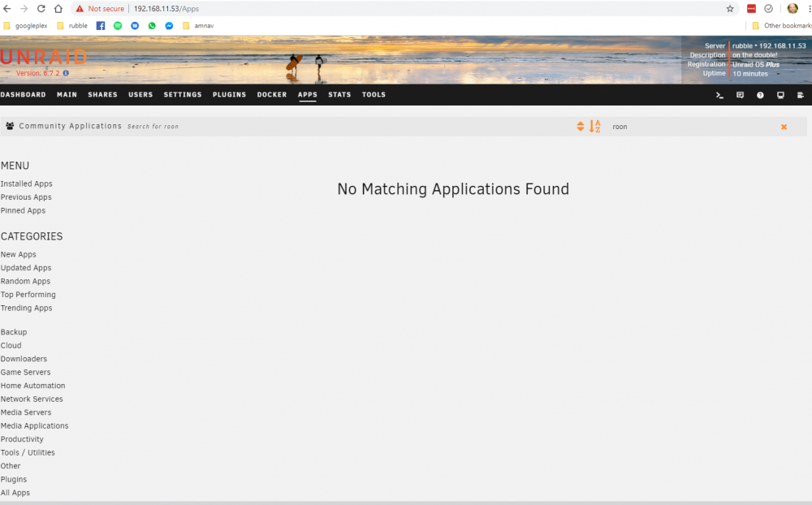This screenshot has width=812, height=505.
Task: Show the All Apps category
Action: [x=15, y=493]
